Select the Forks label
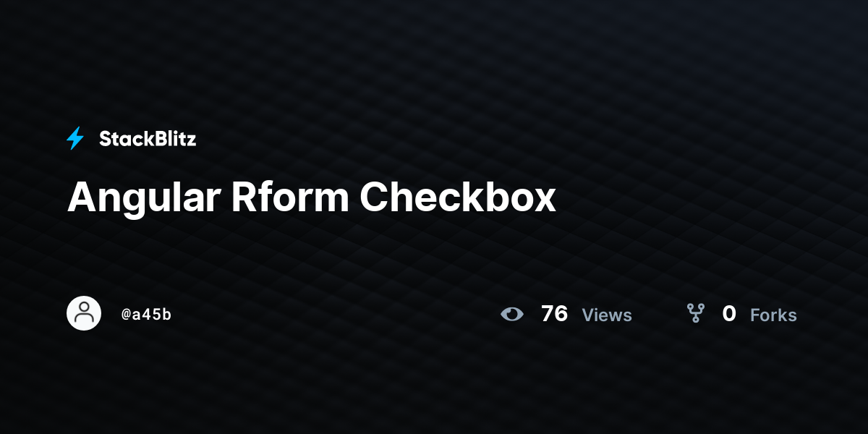Image resolution: width=868 pixels, height=434 pixels. click(773, 315)
